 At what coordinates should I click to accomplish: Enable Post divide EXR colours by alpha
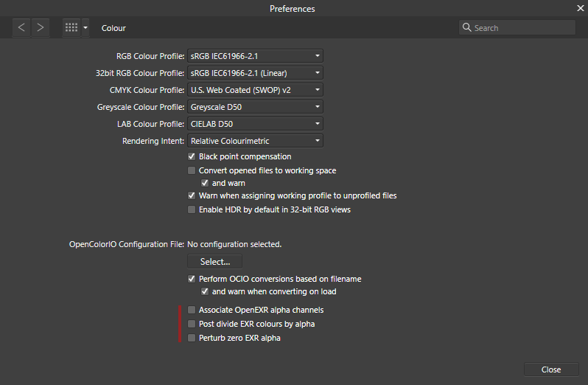(x=192, y=324)
